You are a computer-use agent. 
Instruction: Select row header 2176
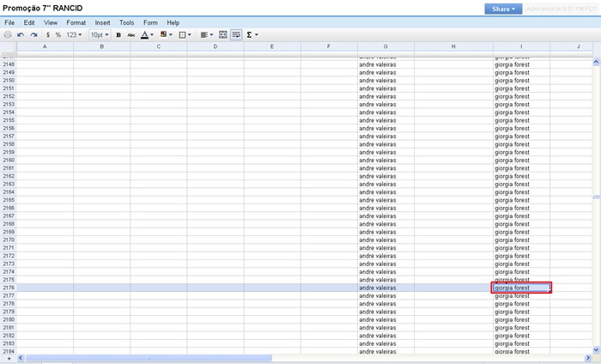[x=9, y=288]
